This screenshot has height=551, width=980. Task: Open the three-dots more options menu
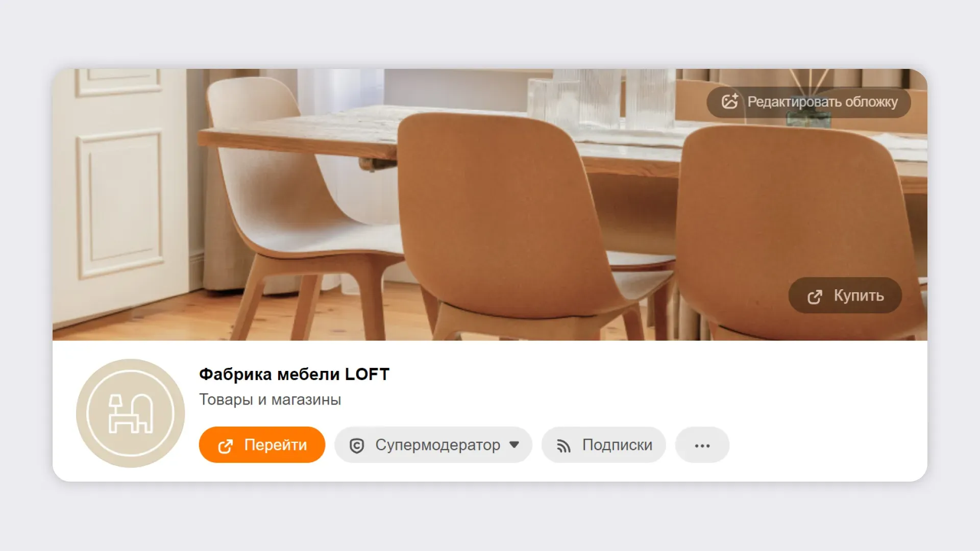point(702,445)
